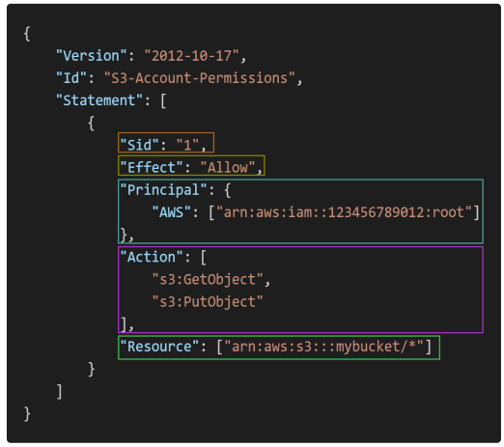This screenshot has width=504, height=447.
Task: Click the final closing curly brace
Action: tap(27, 414)
